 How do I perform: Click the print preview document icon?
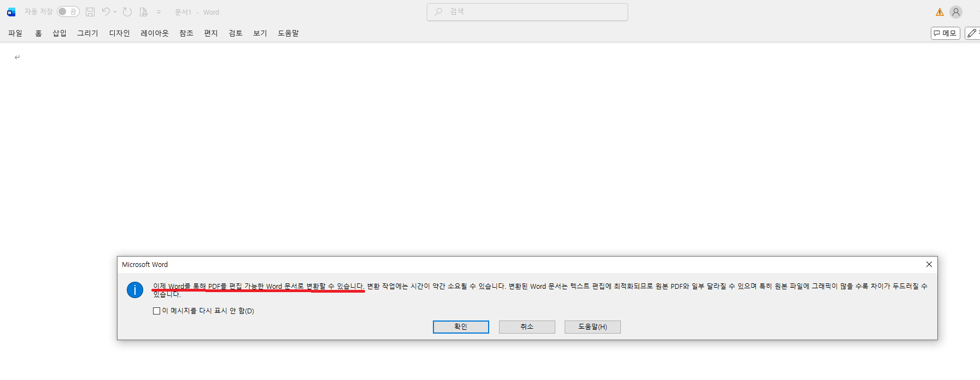pyautogui.click(x=144, y=11)
